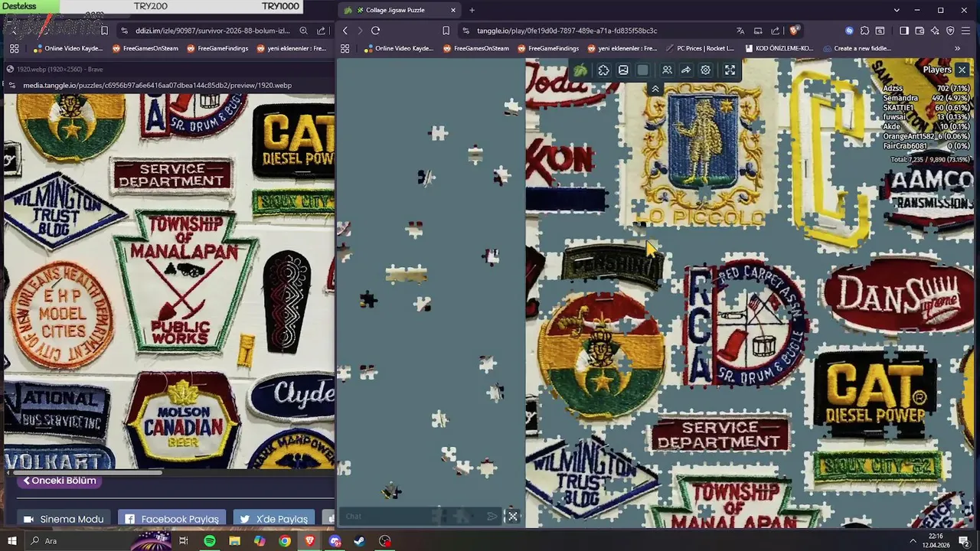Open yeni eklenenler bookmark in left browser
This screenshot has width=980, height=551.
tap(292, 48)
